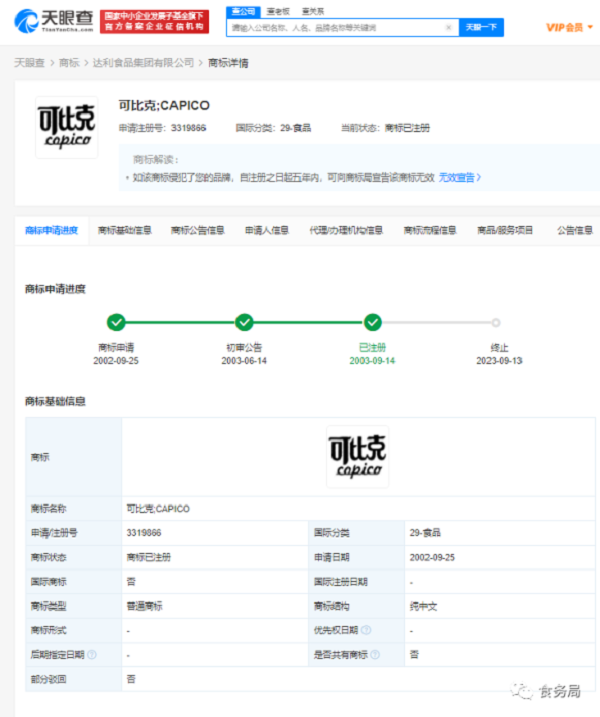Select the green check step for 商标申请

pyautogui.click(x=116, y=322)
